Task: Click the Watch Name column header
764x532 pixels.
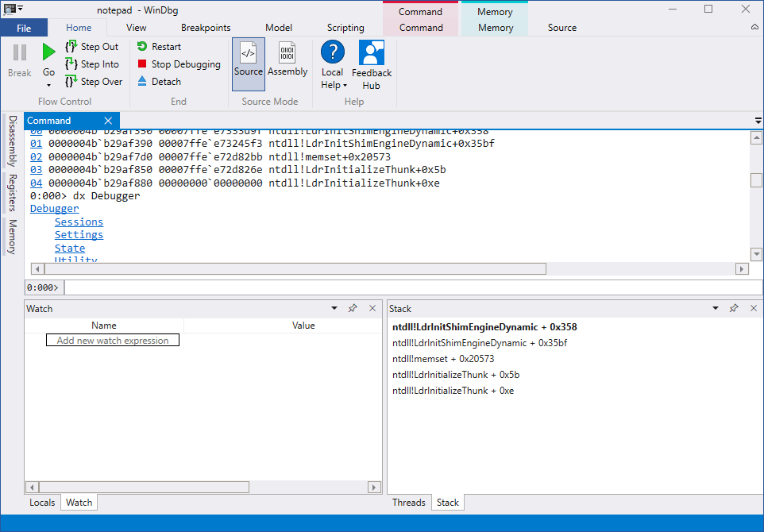Action: pyautogui.click(x=104, y=326)
